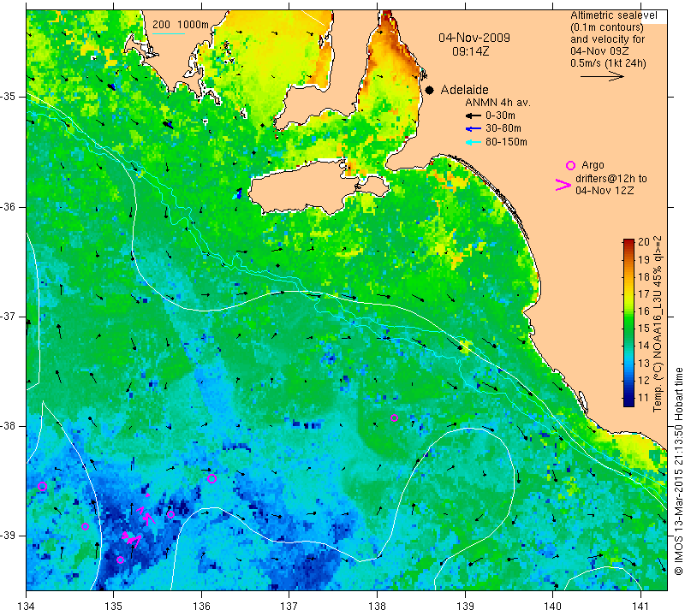Click the magenta Argo circle in the legend
Image resolution: width=685 pixels, height=616 pixels.
[570, 165]
